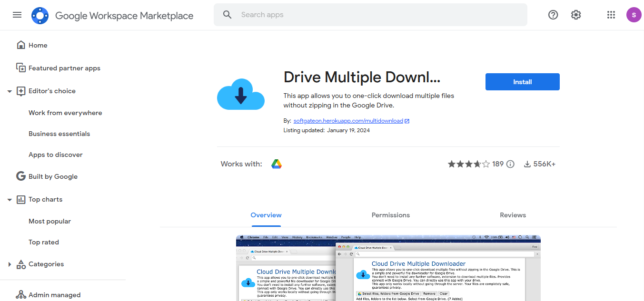Screen dimensions: 644x301
Task: Expand the Categories section
Action: [x=10, y=264]
